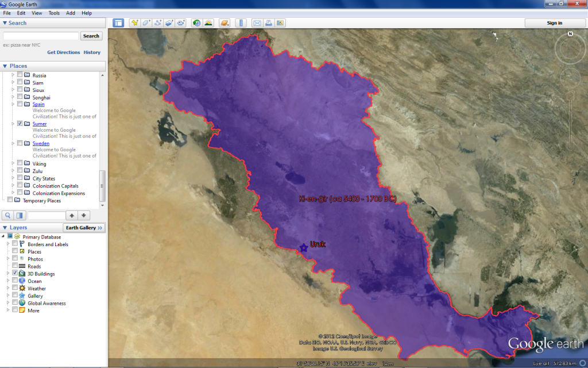588x368 pixels.
Task: View in Google Maps icon
Action: click(x=280, y=23)
